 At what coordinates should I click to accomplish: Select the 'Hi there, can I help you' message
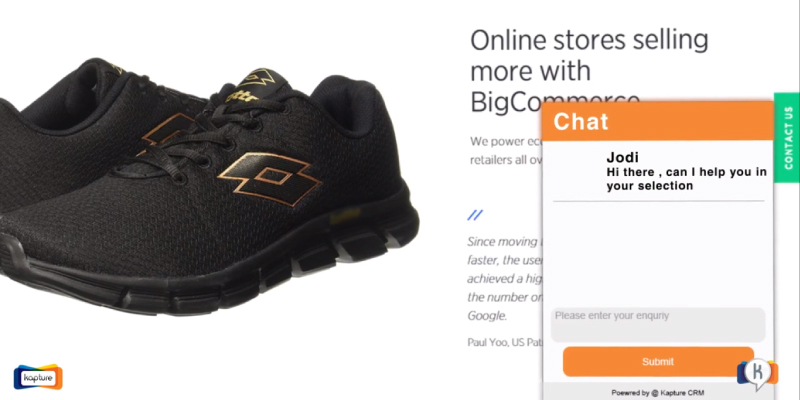point(686,179)
